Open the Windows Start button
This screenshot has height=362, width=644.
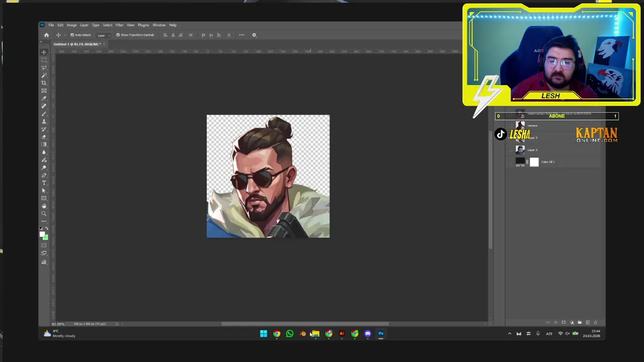click(264, 333)
